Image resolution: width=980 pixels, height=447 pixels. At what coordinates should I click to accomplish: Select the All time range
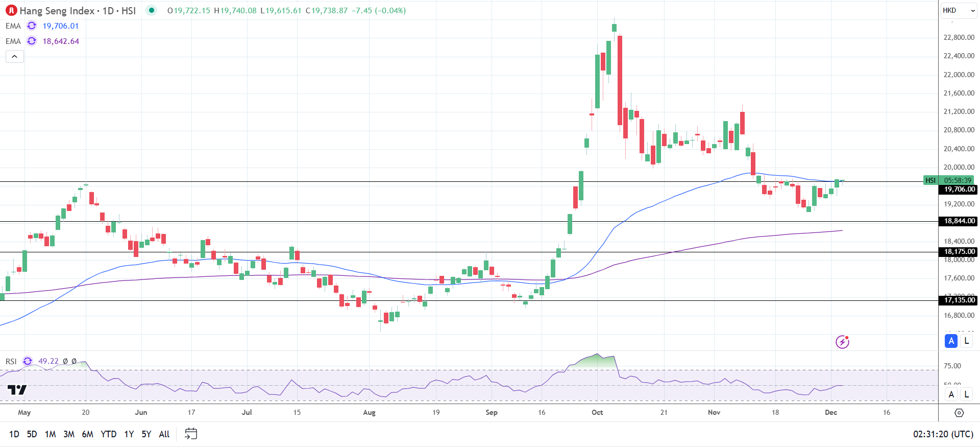click(x=164, y=434)
